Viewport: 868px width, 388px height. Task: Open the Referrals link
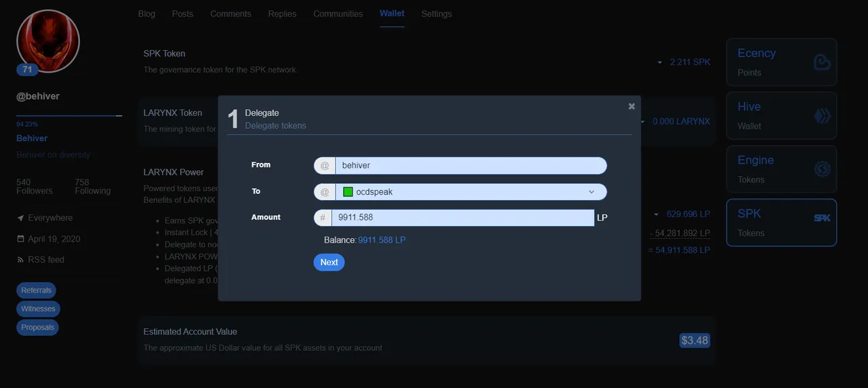36,290
